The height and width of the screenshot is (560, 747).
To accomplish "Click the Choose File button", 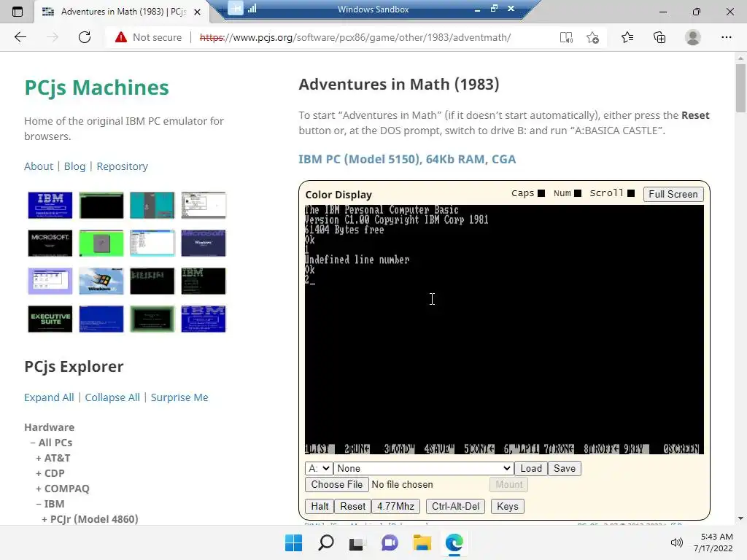I will pyautogui.click(x=337, y=485).
